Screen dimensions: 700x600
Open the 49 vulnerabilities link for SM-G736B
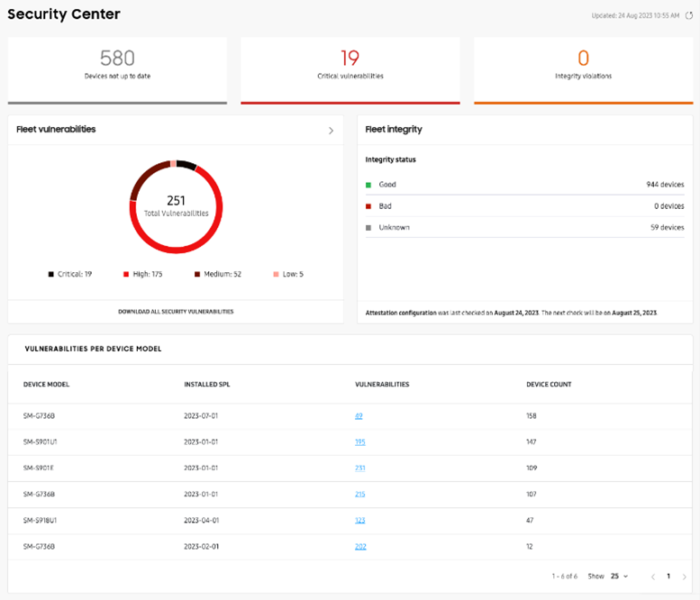coord(359,416)
